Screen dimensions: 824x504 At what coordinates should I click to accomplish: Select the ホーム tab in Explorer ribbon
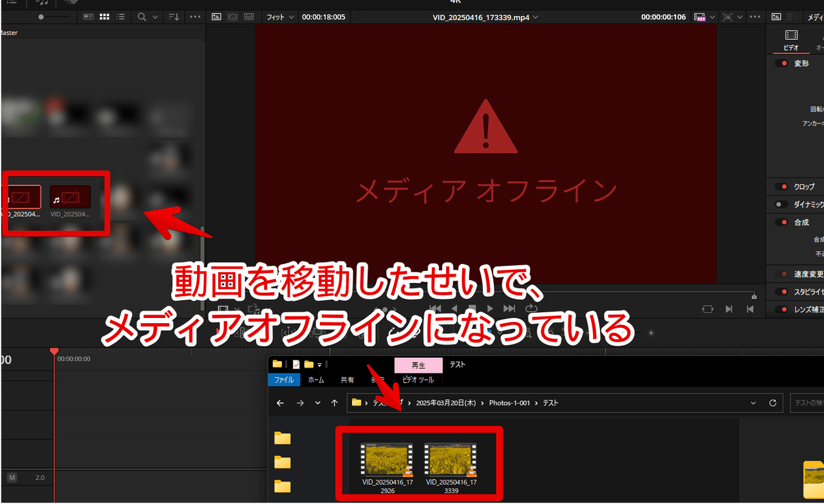click(316, 380)
